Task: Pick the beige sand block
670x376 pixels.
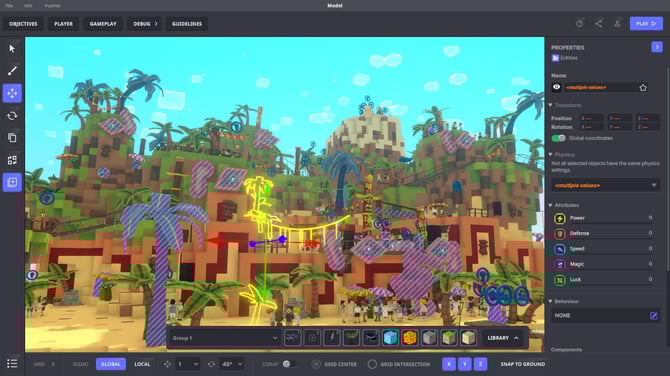Action: pyautogui.click(x=469, y=338)
